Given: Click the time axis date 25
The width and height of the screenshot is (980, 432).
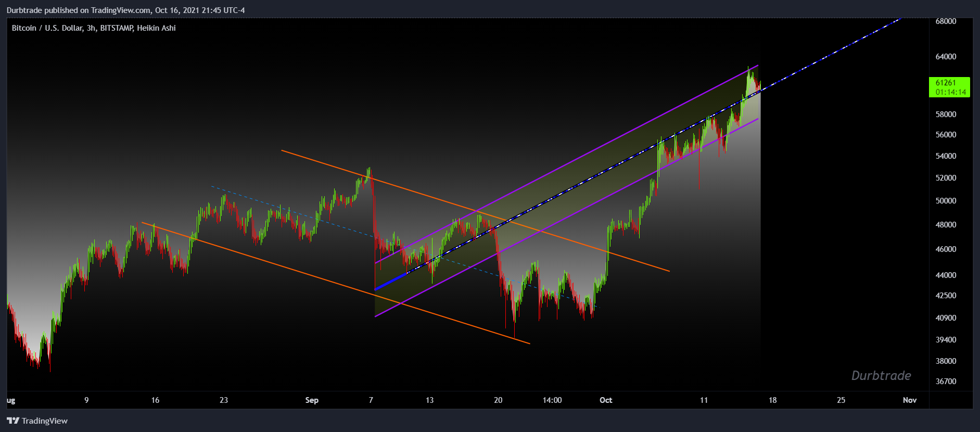Looking at the screenshot, I should 841,400.
